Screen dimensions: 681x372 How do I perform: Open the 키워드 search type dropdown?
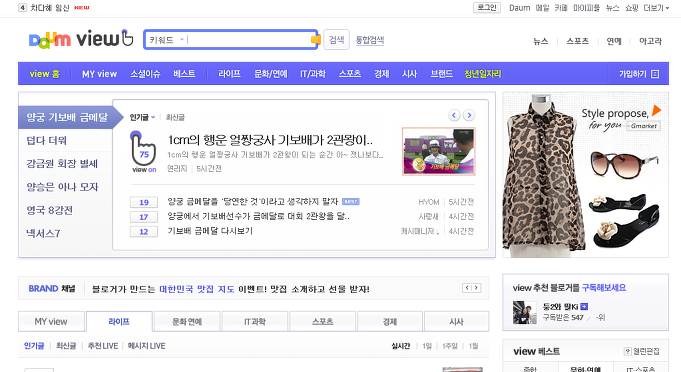167,40
